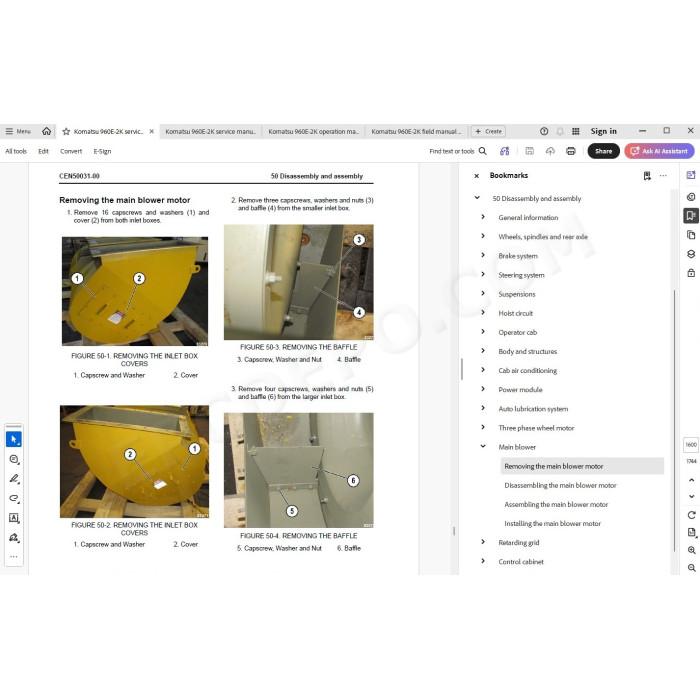Switch to the Komatsu 960E-2K operation manual tab
Viewport: 700px width, 700px height.
[x=313, y=131]
